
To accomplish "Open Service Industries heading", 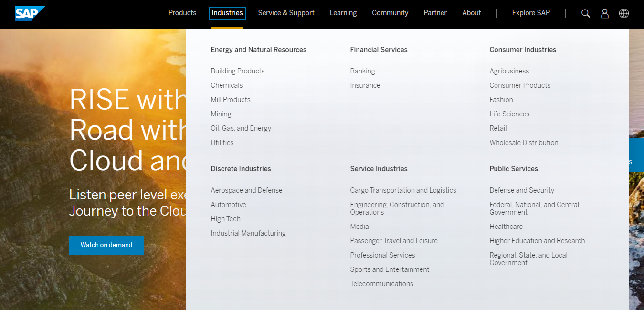I will click(379, 169).
